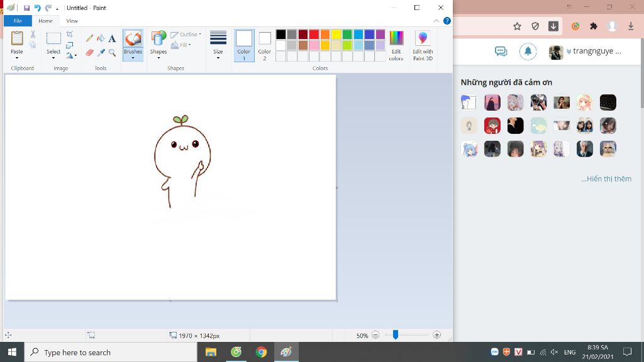Viewport: 644px width, 362px height.
Task: Select the Eraser tool
Action: 89,53
